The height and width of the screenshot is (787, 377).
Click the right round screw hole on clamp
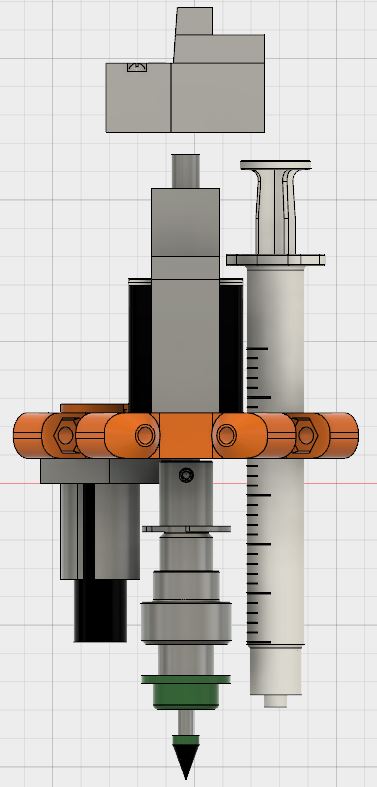tap(225, 435)
